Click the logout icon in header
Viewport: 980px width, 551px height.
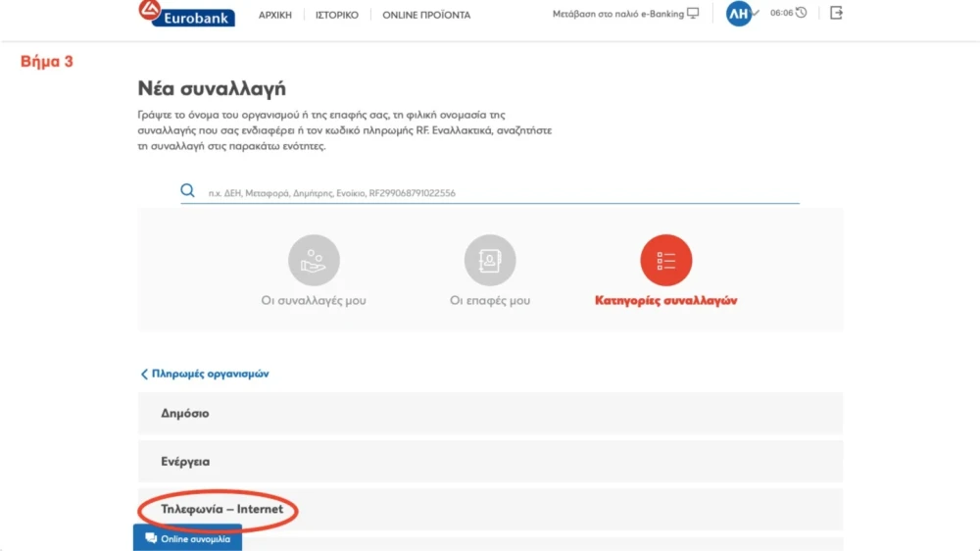836,13
